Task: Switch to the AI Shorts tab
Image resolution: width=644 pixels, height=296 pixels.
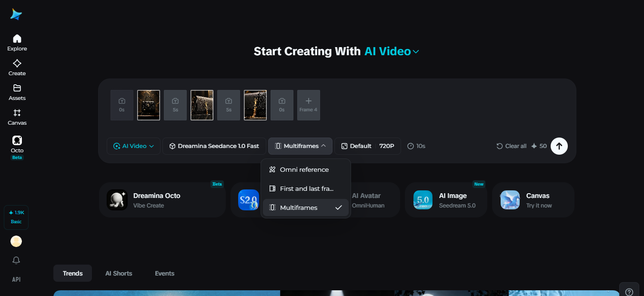Action: coord(119,273)
